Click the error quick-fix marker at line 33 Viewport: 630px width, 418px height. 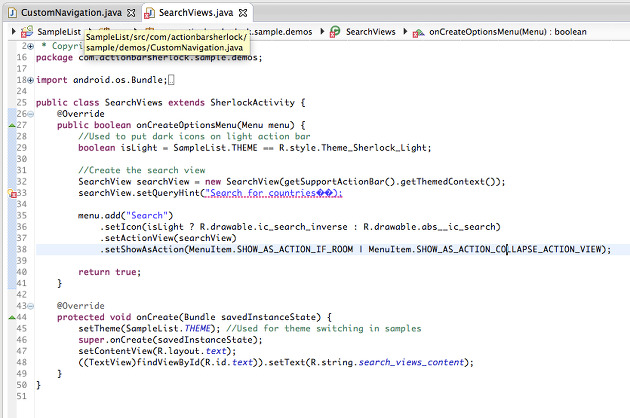12,193
